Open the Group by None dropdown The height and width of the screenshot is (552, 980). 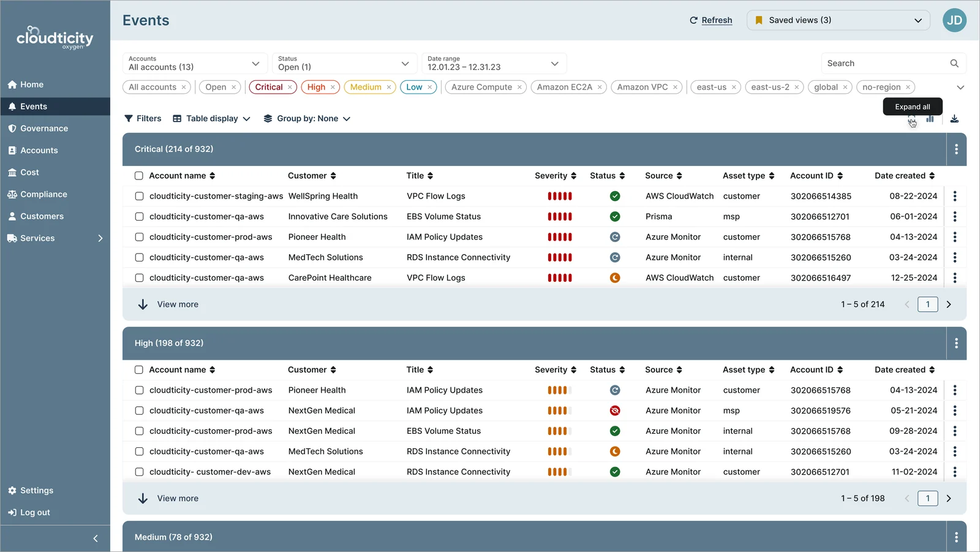[x=307, y=119]
